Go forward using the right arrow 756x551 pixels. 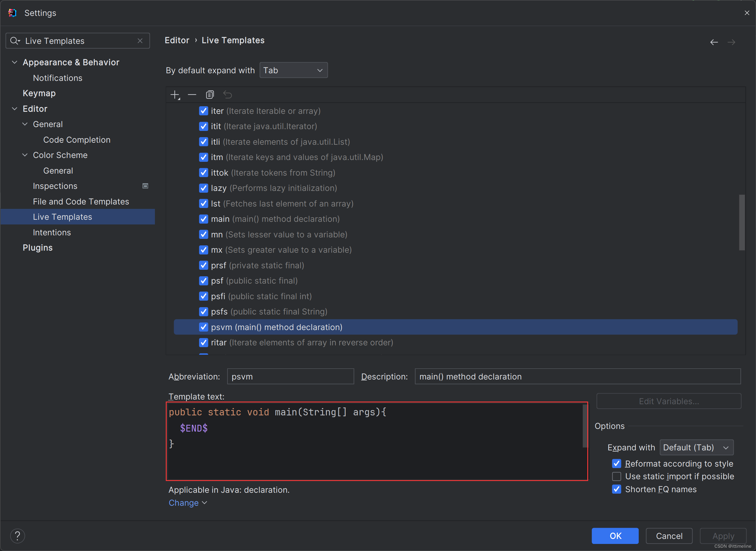731,42
